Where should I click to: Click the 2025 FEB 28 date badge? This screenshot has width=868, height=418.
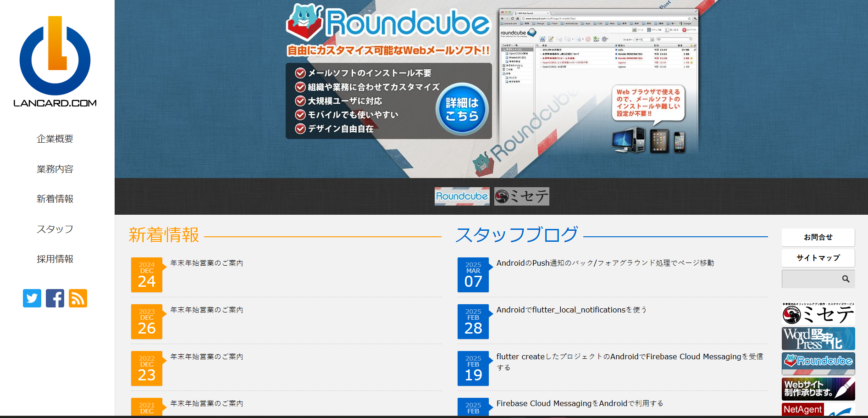473,322
